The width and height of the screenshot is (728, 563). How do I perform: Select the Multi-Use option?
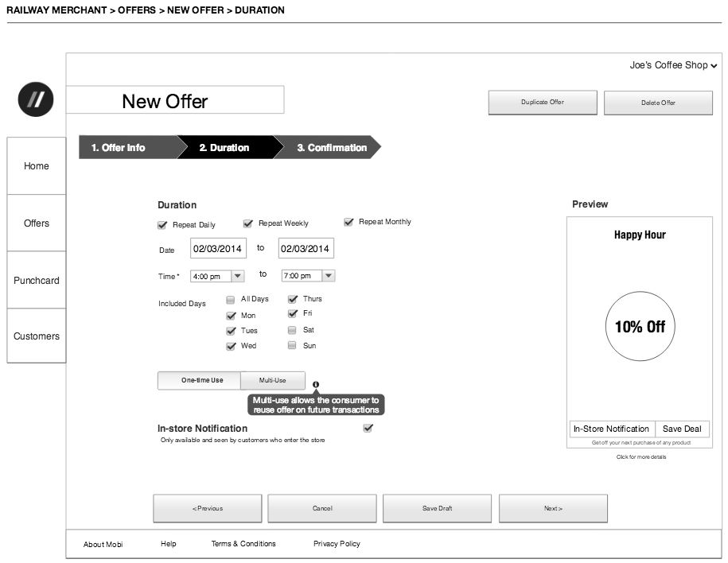(x=272, y=380)
